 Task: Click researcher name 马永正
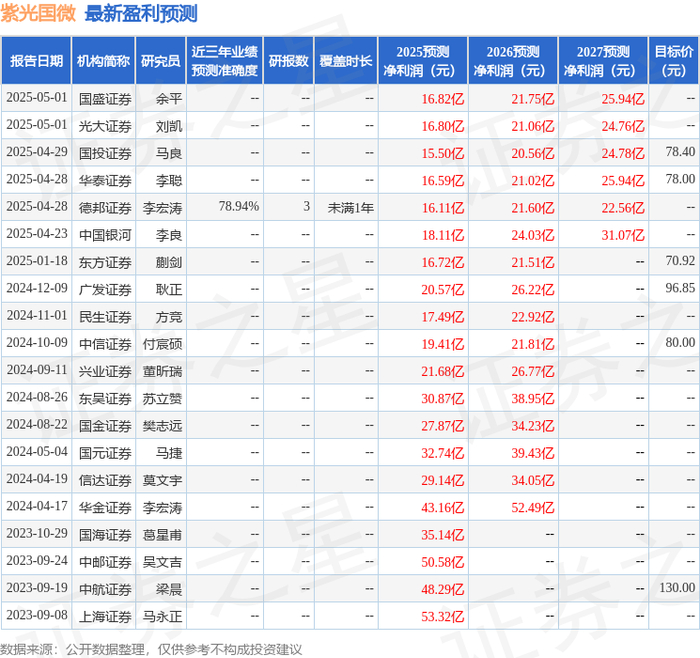click(x=162, y=616)
